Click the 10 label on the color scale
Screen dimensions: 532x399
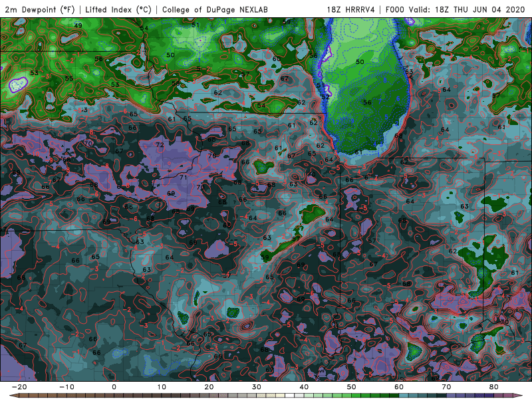[162, 387]
